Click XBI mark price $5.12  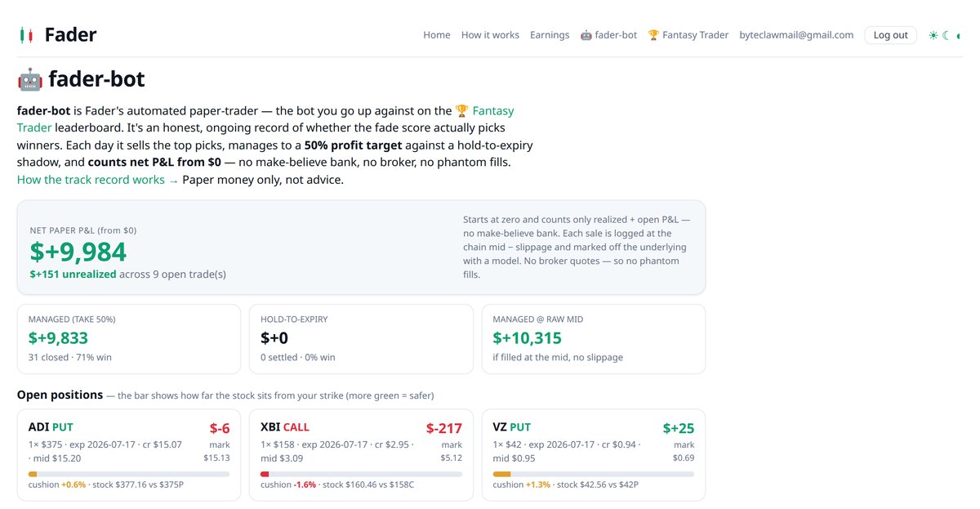[452, 458]
